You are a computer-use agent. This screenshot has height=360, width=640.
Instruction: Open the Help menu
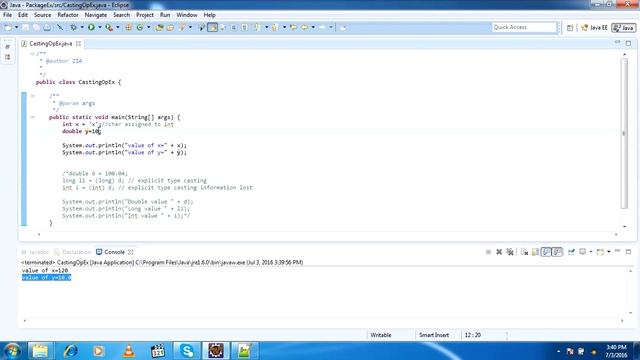209,15
